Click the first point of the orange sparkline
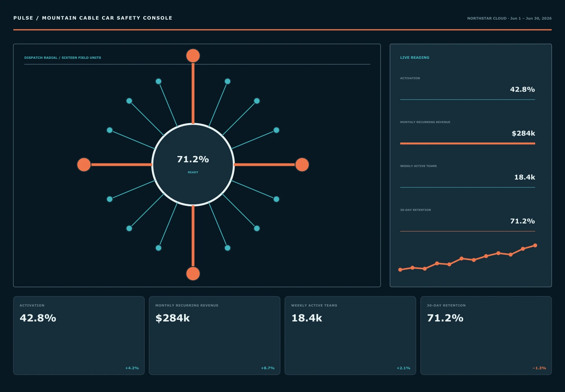Viewport: 565px width, 392px height. click(400, 270)
